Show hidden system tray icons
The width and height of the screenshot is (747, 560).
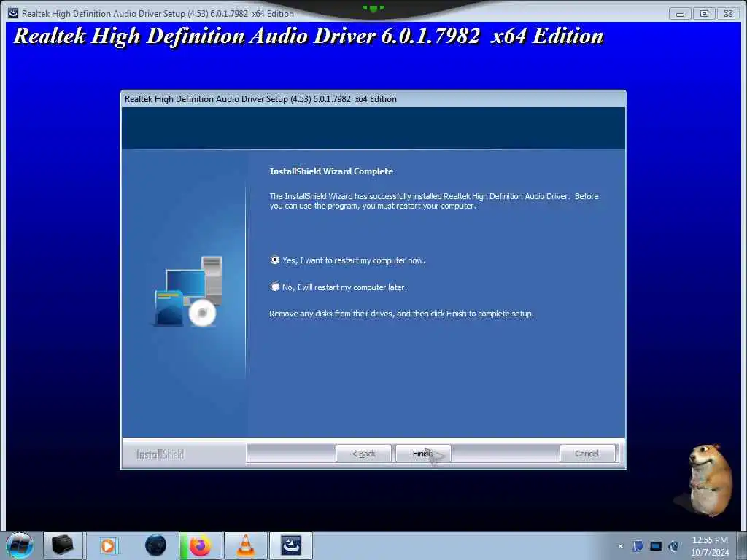(620, 546)
